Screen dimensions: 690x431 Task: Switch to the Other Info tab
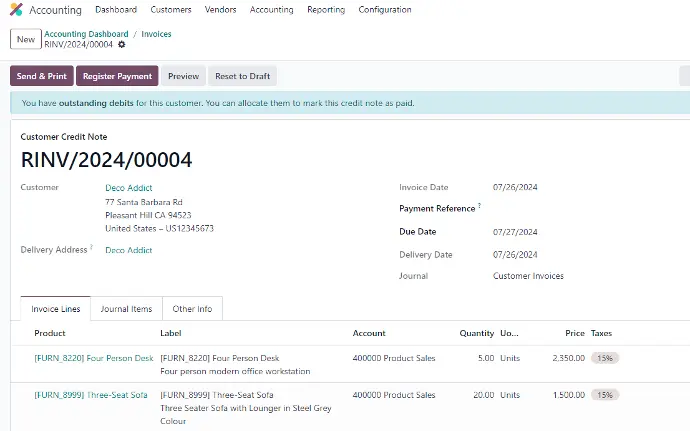click(x=192, y=309)
